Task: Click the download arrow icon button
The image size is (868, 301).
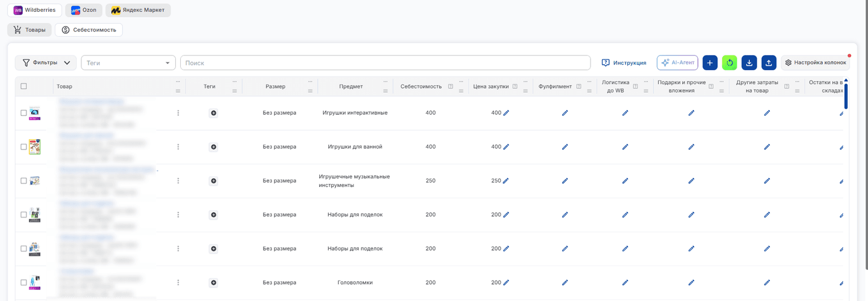Action: [x=749, y=63]
